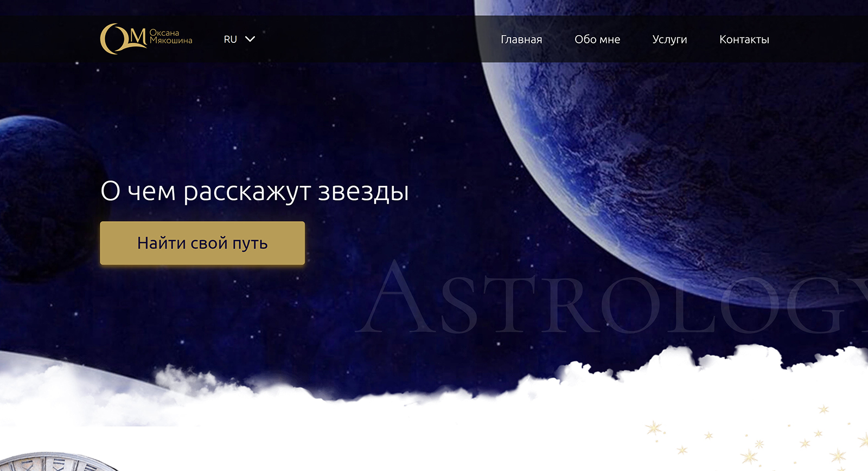868x471 pixels.
Task: Open the Обо мне page
Action: [597, 40]
